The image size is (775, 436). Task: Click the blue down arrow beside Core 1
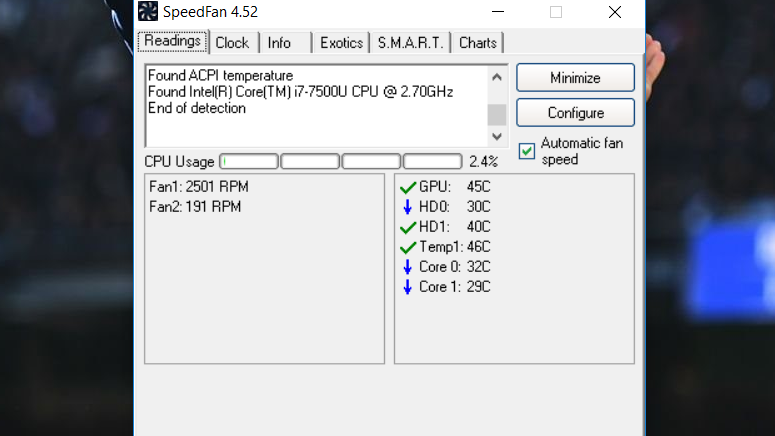[x=407, y=287]
